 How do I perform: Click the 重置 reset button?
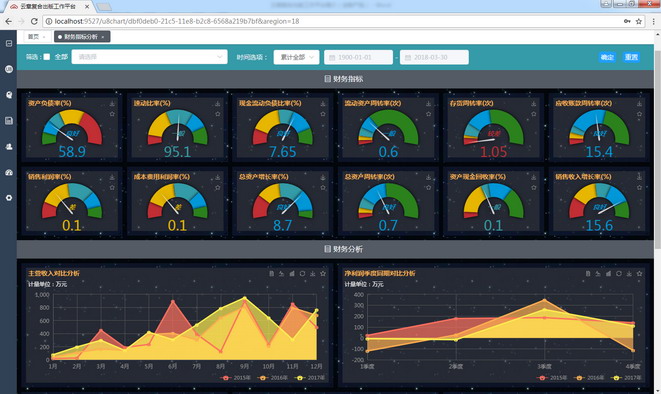(631, 57)
